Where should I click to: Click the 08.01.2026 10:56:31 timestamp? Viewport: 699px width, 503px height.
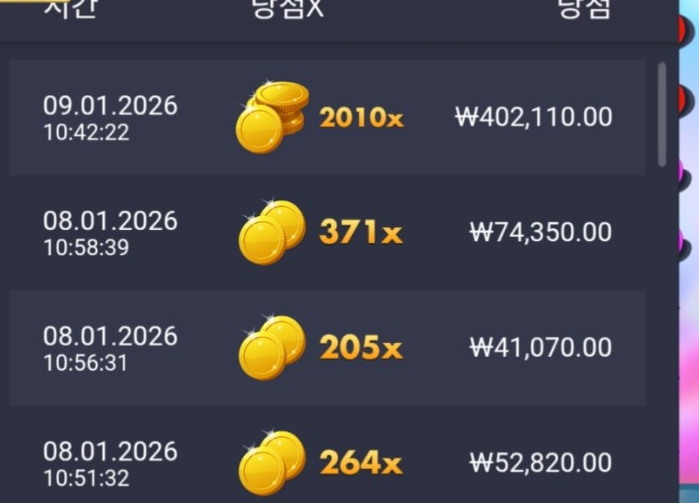(110, 348)
